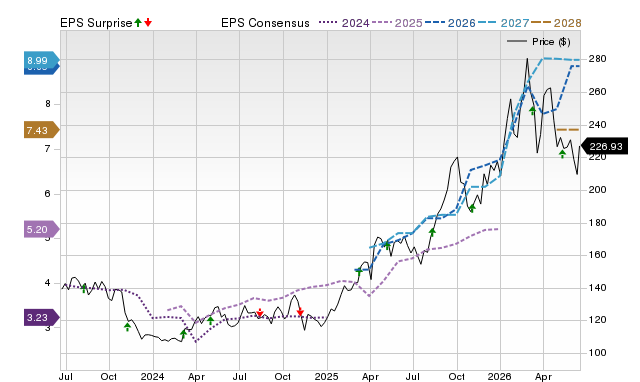This screenshot has width=640, height=382.
Task: Click the Oct label just before 2024
Action: point(109,376)
